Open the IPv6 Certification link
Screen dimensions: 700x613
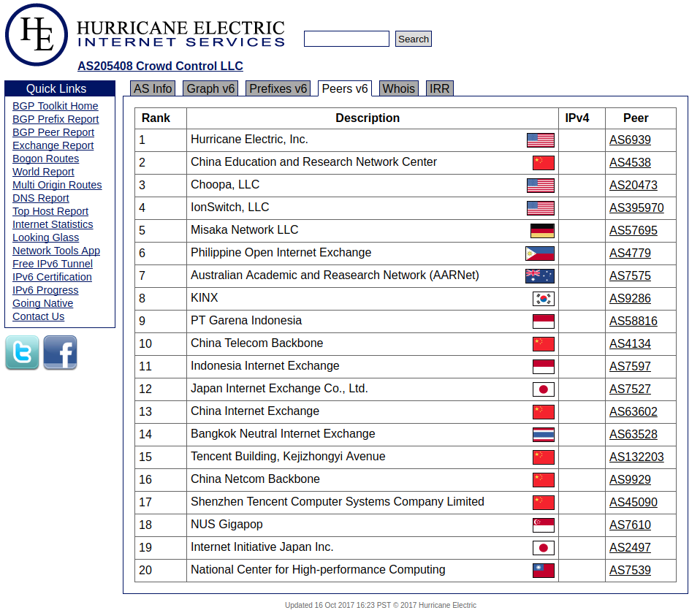point(52,277)
